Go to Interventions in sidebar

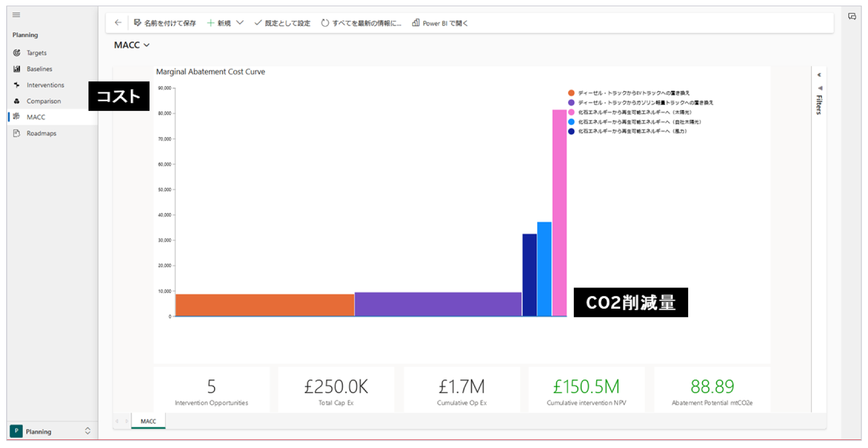45,85
